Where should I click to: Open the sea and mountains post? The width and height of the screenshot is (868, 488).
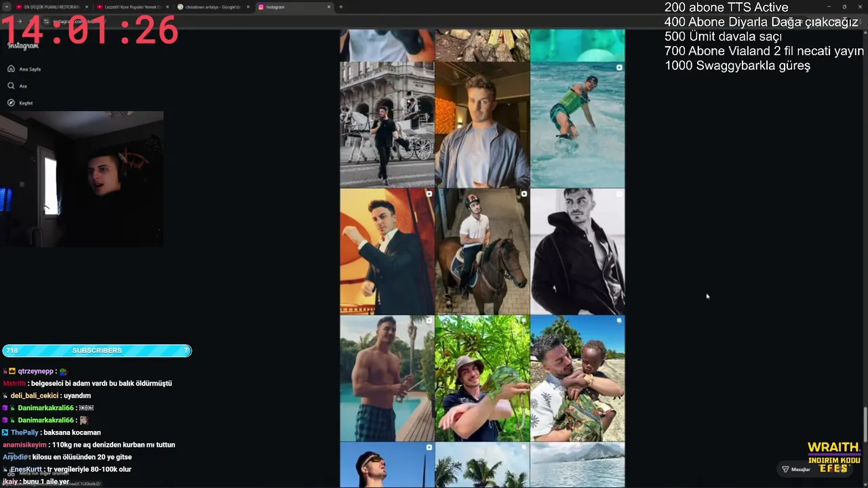pyautogui.click(x=577, y=465)
